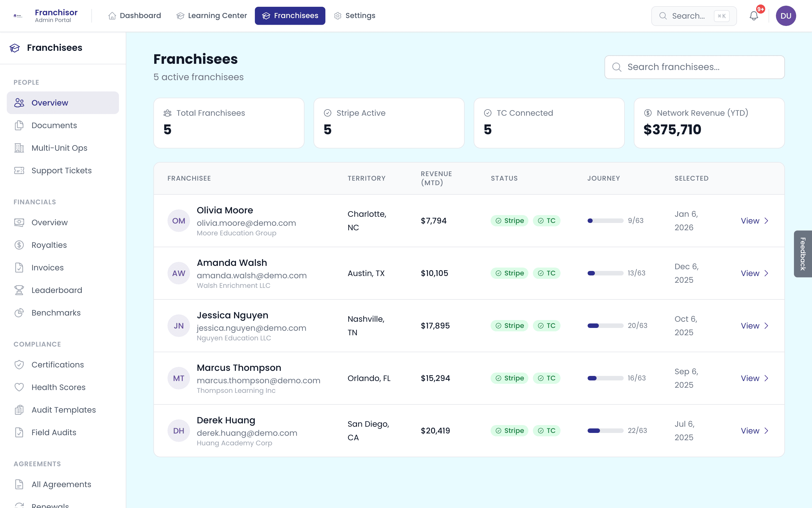Focus the global Search box in header
Viewport: 812px width, 508px height.
(694, 16)
